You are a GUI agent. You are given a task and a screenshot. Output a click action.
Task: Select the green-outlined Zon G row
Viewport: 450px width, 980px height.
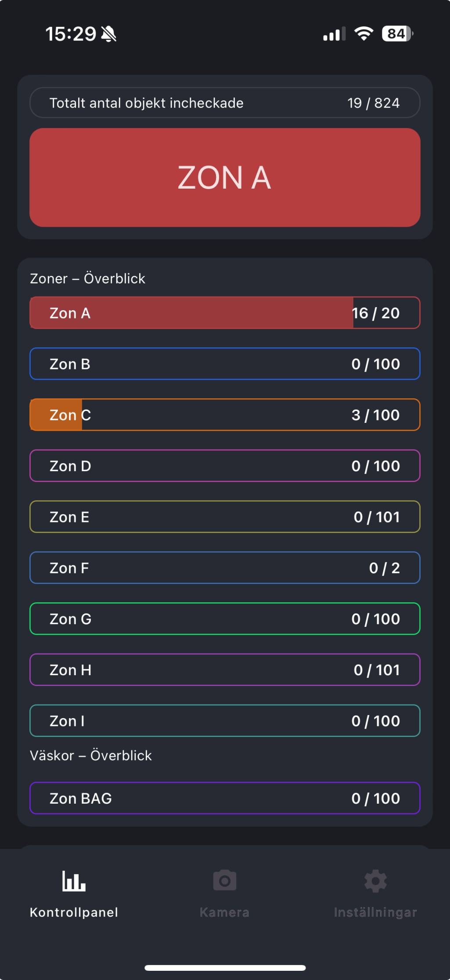point(225,619)
